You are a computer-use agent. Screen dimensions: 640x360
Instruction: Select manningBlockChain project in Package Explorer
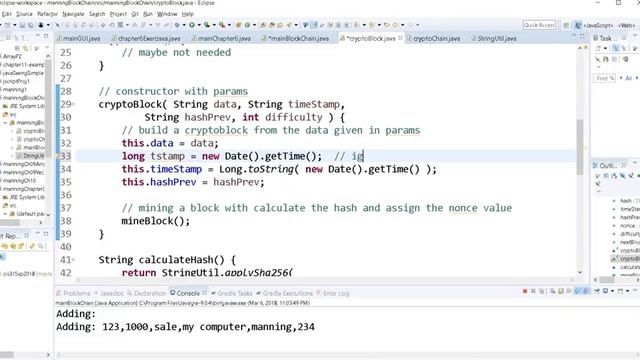24,98
